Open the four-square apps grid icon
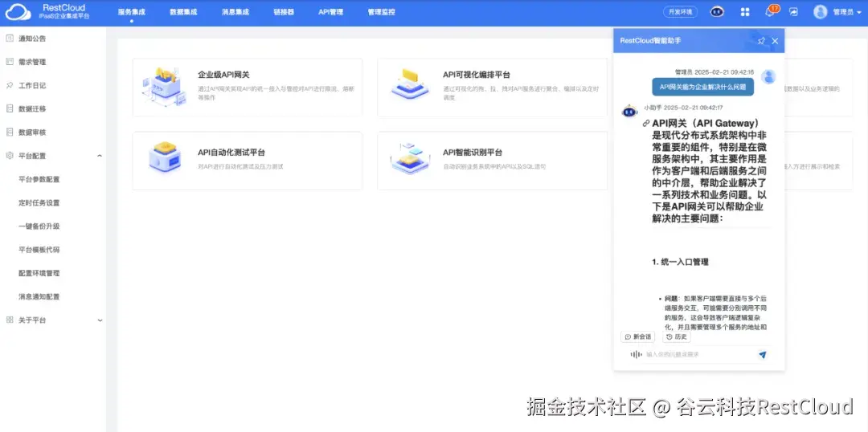The width and height of the screenshot is (868, 432). (x=744, y=11)
